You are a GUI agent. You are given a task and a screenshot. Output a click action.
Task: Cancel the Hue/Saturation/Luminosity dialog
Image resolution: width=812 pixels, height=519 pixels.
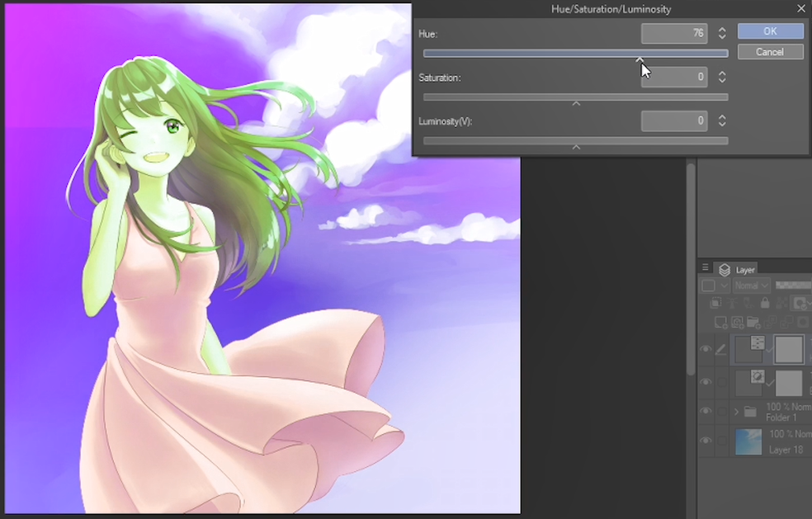click(770, 52)
